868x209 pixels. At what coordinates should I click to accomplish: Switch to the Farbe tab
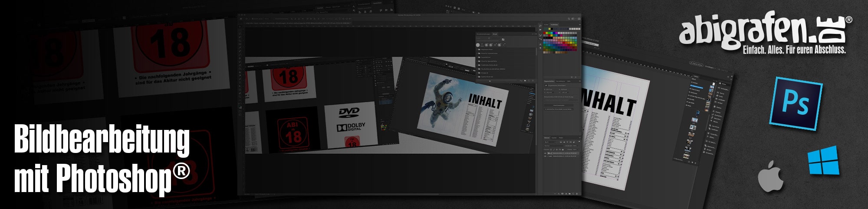click(546, 25)
